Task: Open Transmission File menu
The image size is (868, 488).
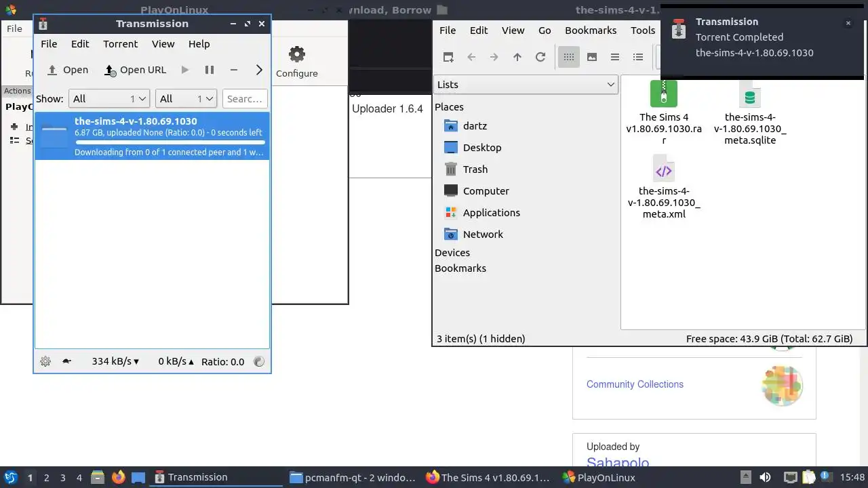Action: [49, 43]
